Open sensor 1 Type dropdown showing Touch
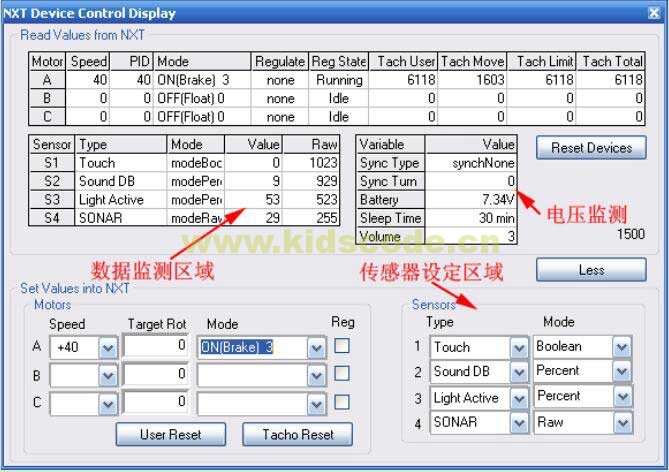This screenshot has width=669, height=472. pyautogui.click(x=519, y=348)
